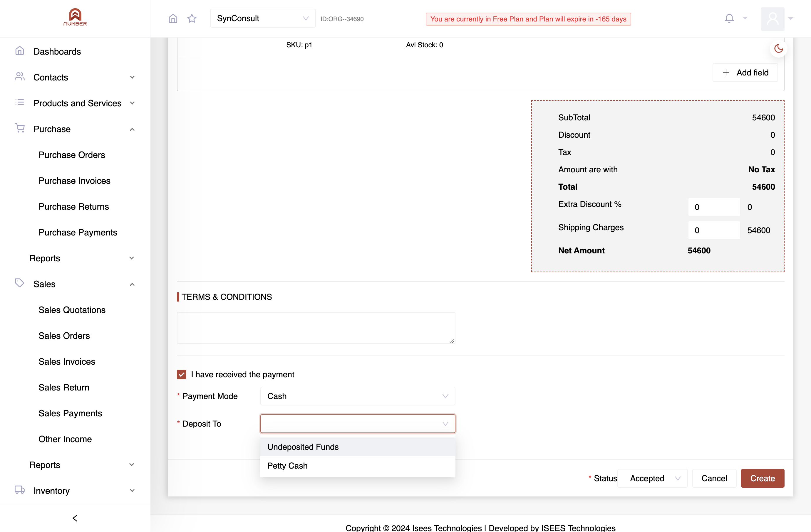Click the Purchase cart icon
Screen dimensions: 811x532
pos(20,128)
